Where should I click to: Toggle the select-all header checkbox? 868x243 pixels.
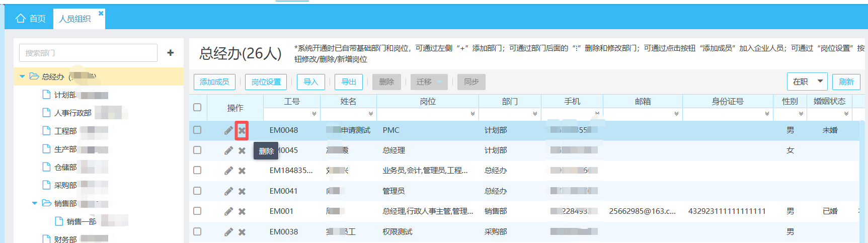point(197,107)
